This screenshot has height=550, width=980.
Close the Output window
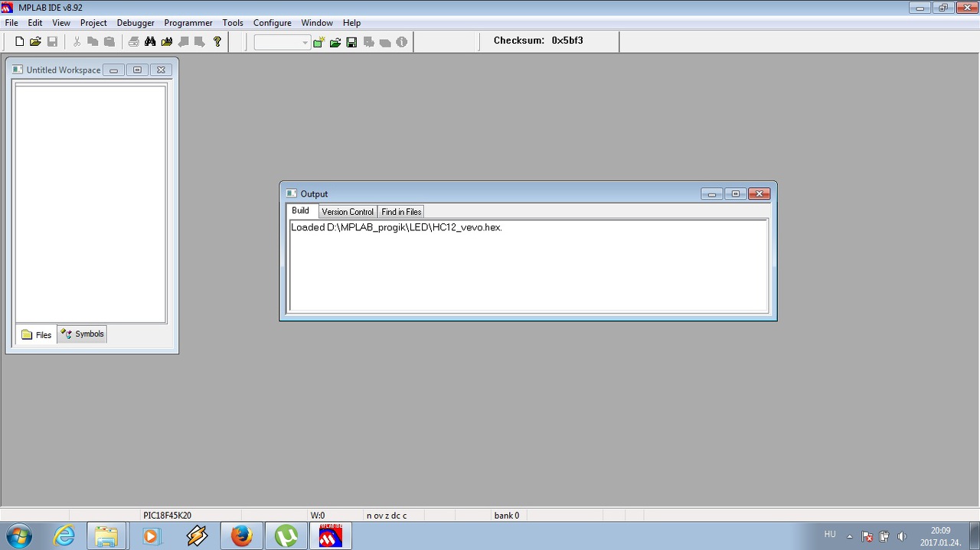click(759, 194)
